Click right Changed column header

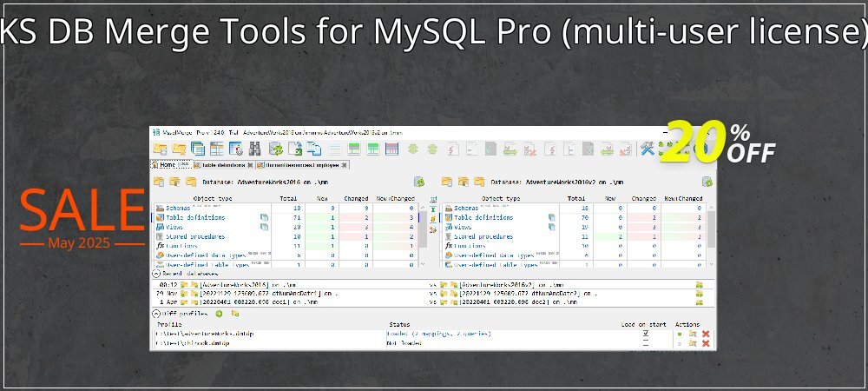click(x=644, y=198)
